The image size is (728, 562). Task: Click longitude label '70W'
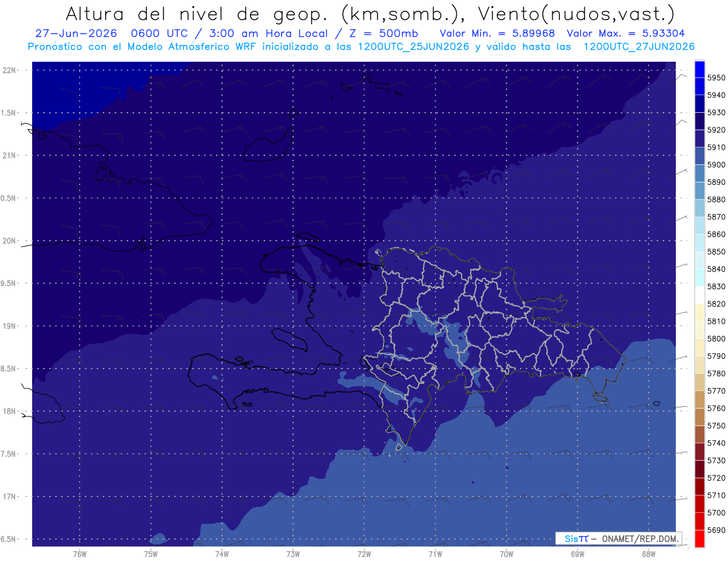coord(506,554)
